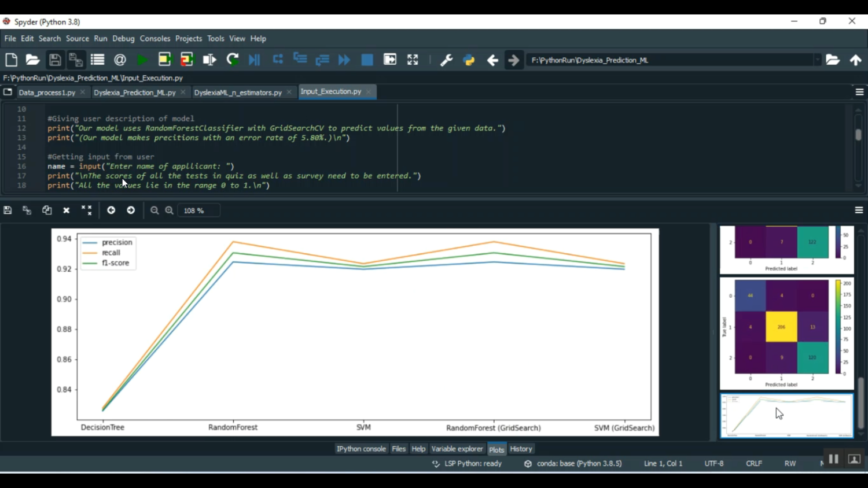Click the Preferences wrench icon
The image size is (868, 488).
446,60
